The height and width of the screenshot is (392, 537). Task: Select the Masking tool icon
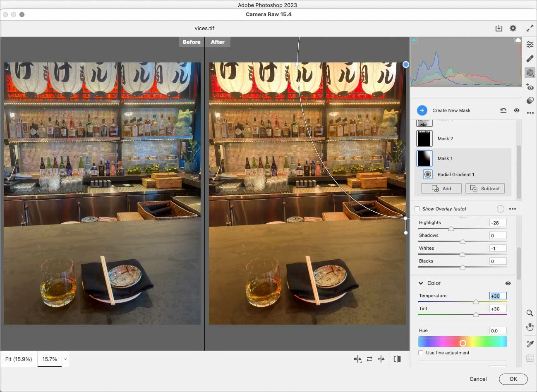(x=530, y=73)
